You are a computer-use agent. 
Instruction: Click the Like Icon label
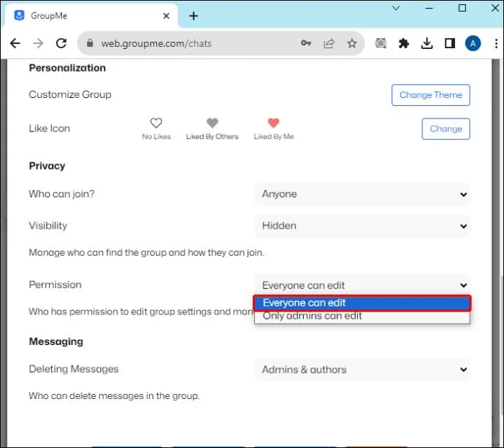[x=50, y=129]
